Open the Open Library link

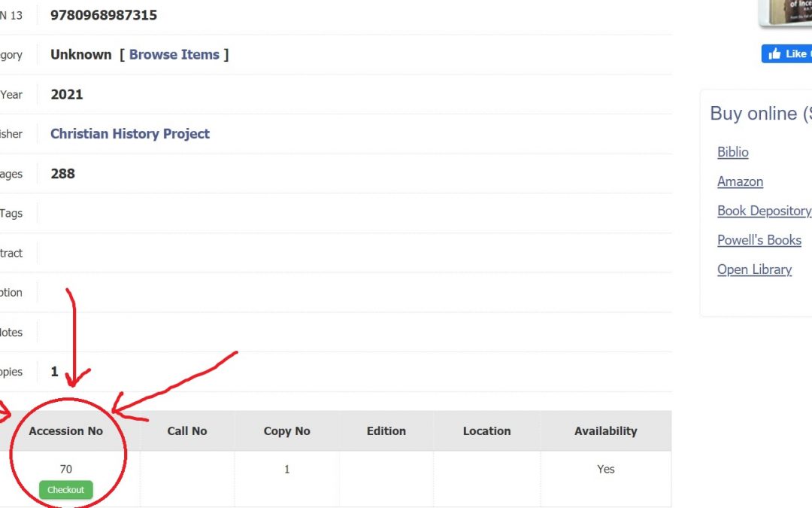[754, 269]
